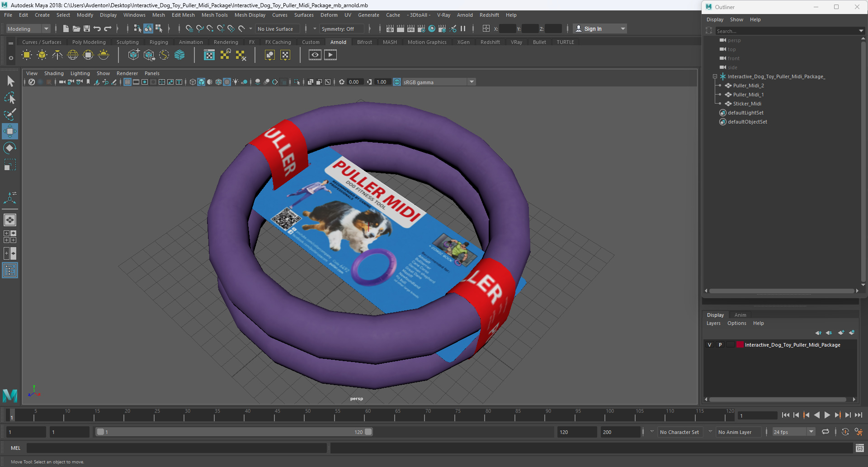
Task: Undo the last action
Action: [x=97, y=29]
